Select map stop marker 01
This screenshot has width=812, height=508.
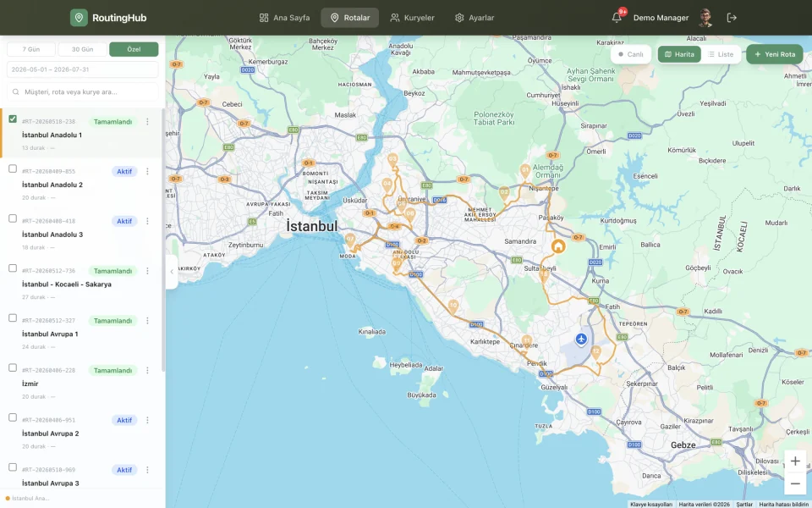(525, 170)
